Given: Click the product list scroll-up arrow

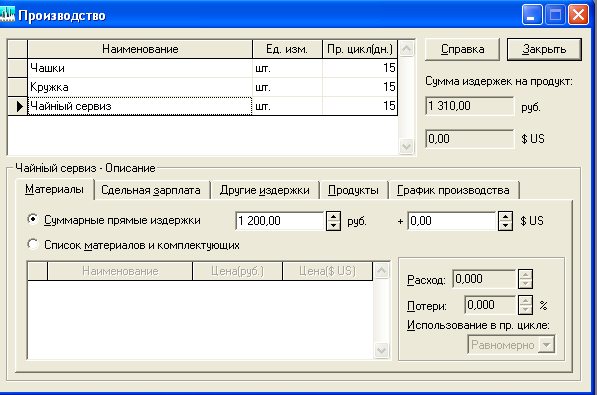Looking at the screenshot, I should (x=406, y=49).
